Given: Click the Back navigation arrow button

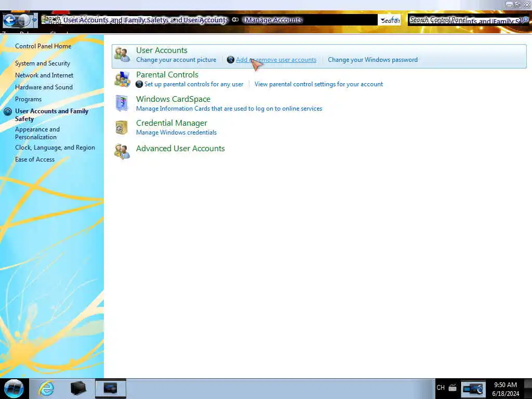Looking at the screenshot, I should pyautogui.click(x=10, y=20).
